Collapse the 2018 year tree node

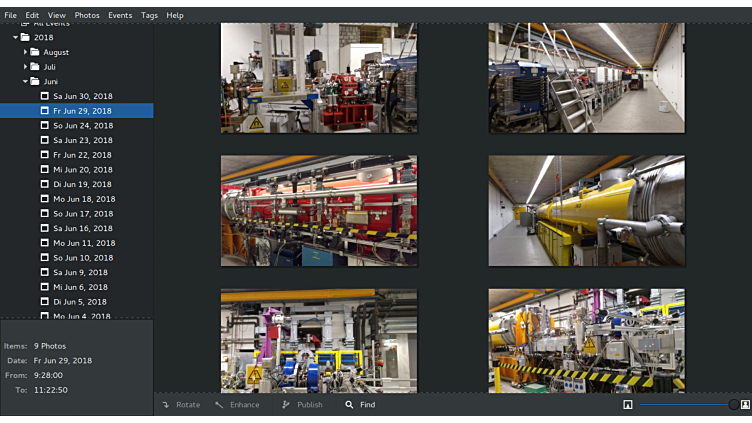coord(15,37)
